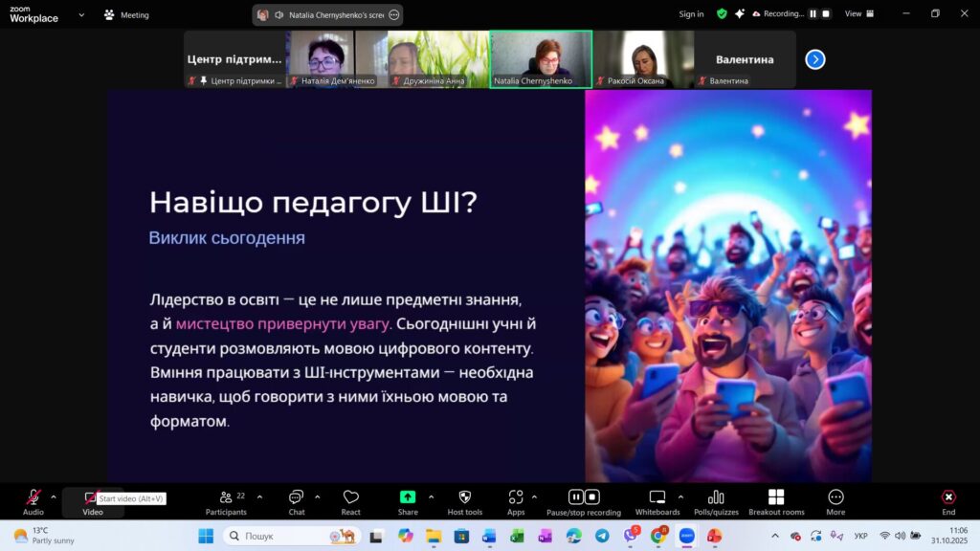
Task: Expand options arrow beside Participants
Action: tap(259, 497)
